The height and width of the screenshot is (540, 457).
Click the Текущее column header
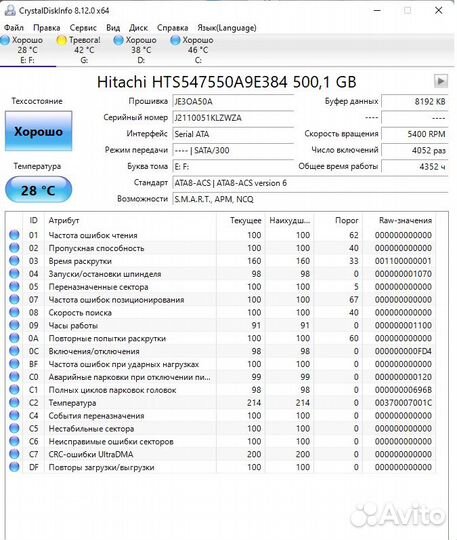pyautogui.click(x=240, y=220)
